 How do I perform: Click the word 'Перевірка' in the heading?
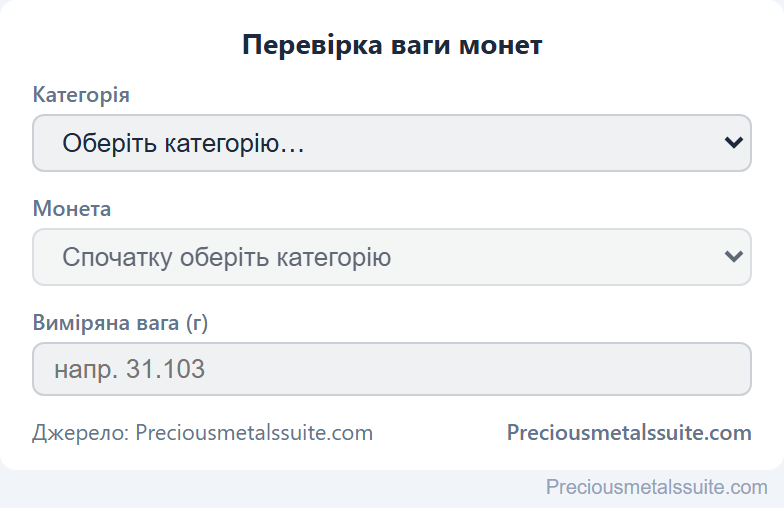(312, 46)
